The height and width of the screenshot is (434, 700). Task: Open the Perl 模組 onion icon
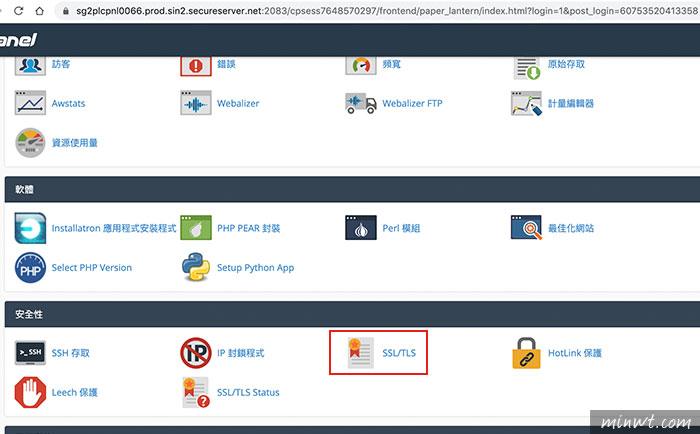361,228
